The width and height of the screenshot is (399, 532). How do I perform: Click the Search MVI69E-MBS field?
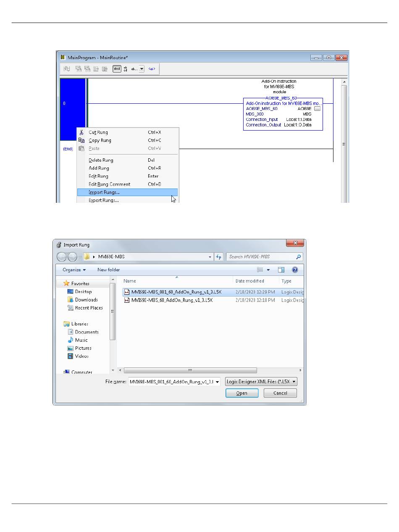pos(264,257)
